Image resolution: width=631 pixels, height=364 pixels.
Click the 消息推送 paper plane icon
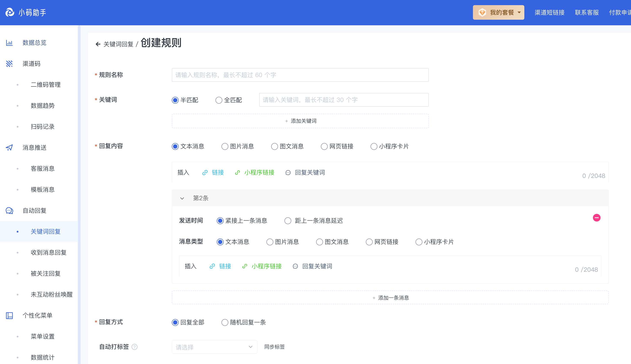click(x=9, y=148)
